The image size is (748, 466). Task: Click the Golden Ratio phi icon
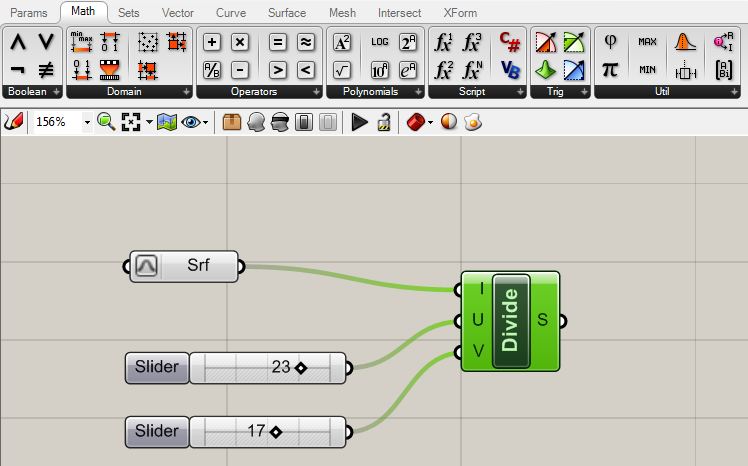610,42
